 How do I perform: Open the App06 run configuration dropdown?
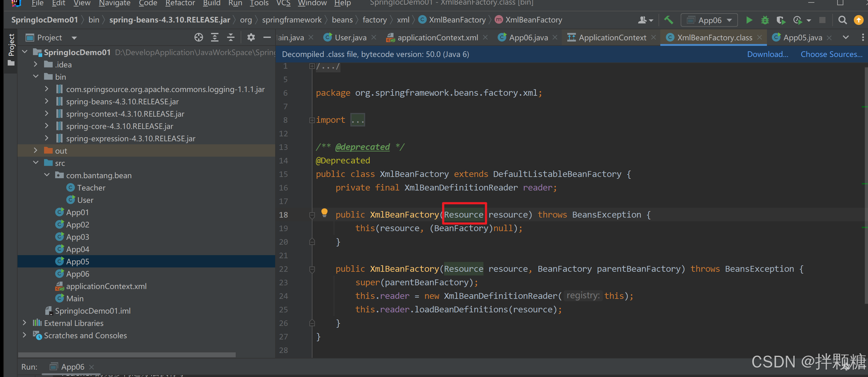point(709,20)
